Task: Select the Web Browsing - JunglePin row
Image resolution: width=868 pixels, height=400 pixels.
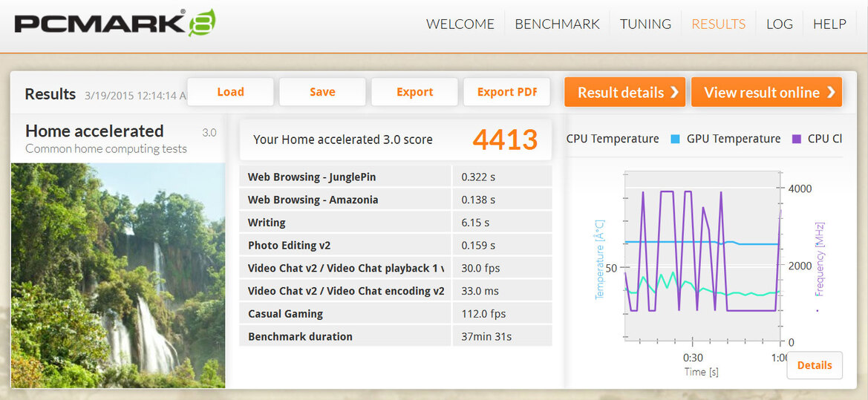Action: point(395,177)
